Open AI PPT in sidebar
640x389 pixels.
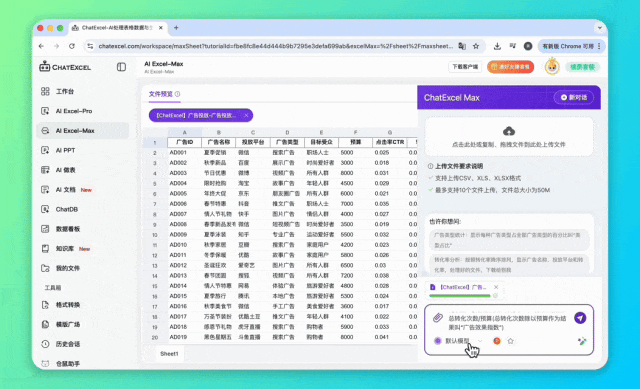click(x=65, y=150)
